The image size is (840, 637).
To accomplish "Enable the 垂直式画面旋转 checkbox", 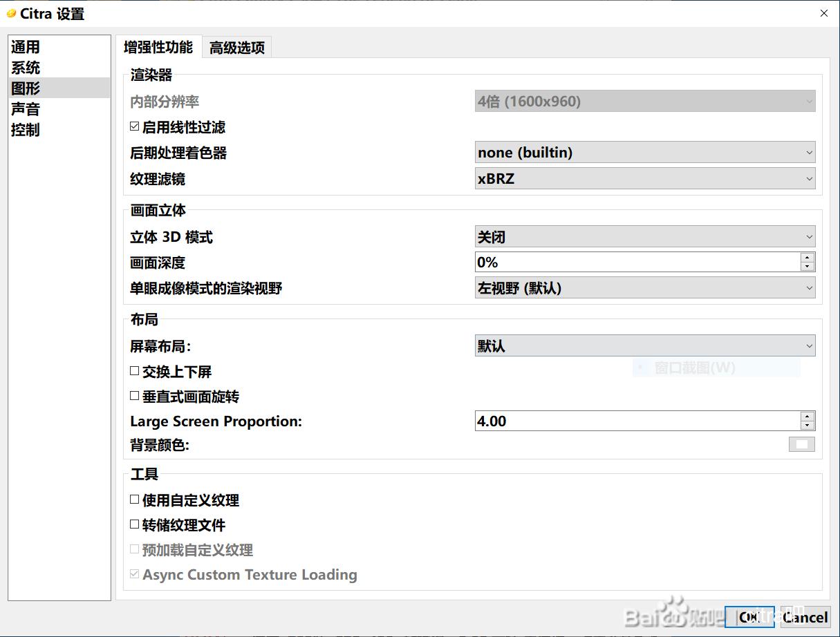I will [134, 397].
